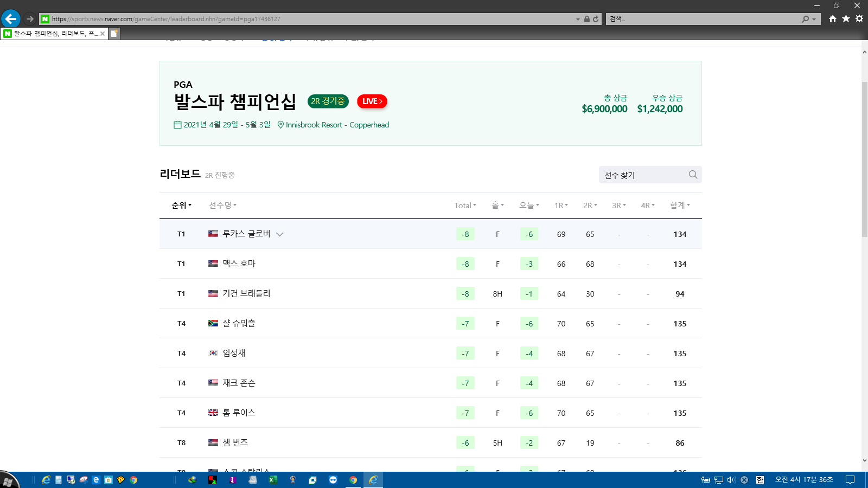Sort by 순위 column header
Image resolution: width=868 pixels, height=488 pixels.
point(181,205)
